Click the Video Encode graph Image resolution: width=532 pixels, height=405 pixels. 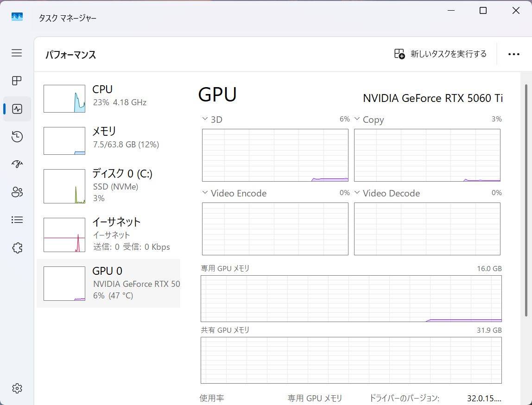point(275,229)
